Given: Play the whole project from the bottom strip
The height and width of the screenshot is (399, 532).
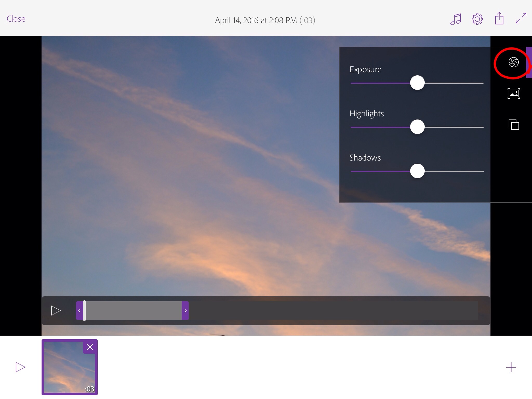Looking at the screenshot, I should 20,367.
